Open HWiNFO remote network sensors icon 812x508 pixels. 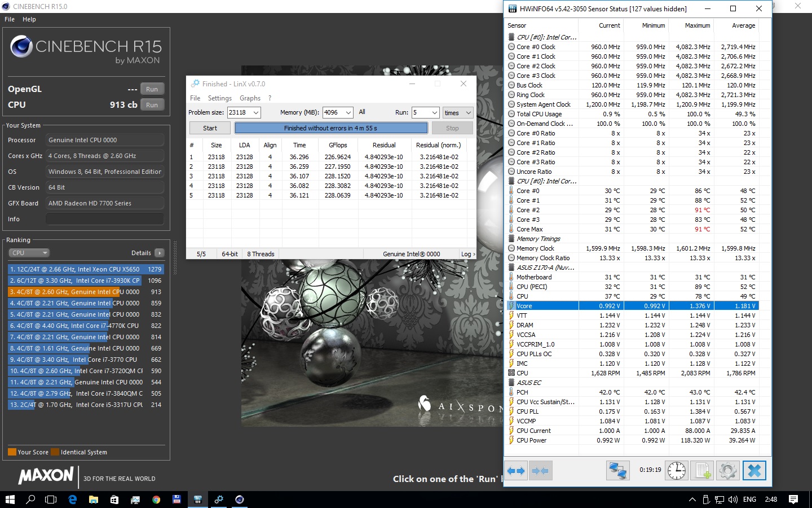click(617, 471)
